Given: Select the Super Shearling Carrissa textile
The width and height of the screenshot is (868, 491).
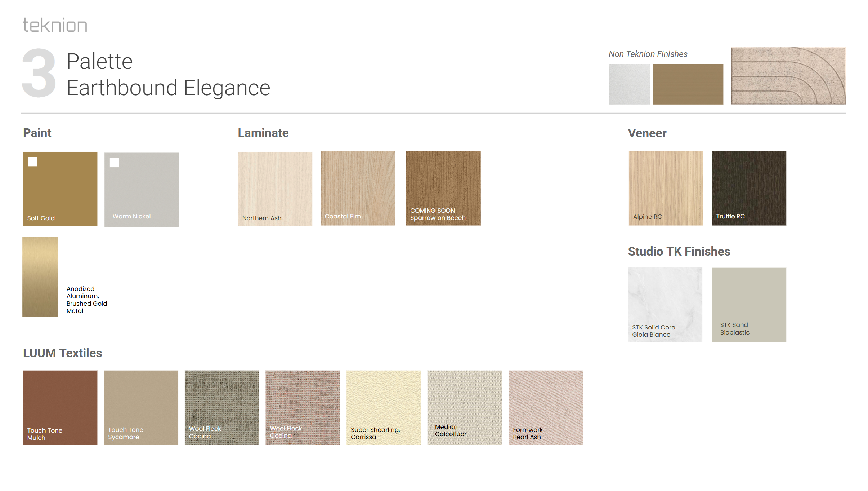Looking at the screenshot, I should pos(384,408).
